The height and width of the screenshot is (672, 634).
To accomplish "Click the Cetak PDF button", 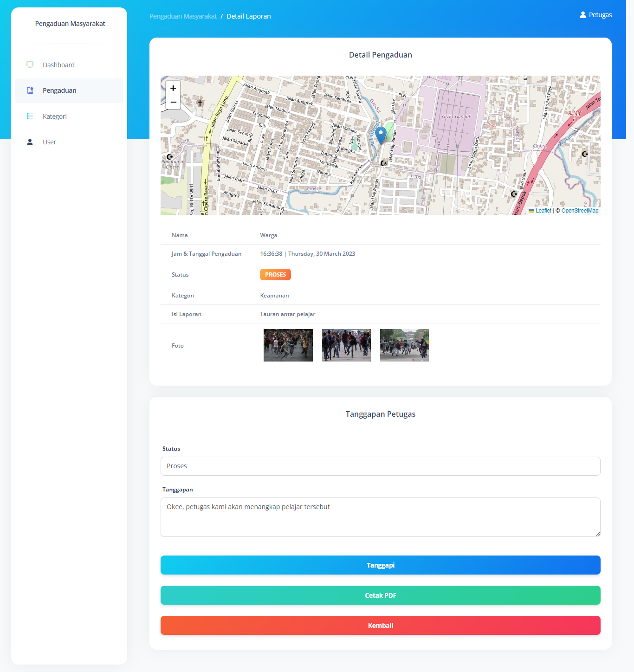I will 380,595.
